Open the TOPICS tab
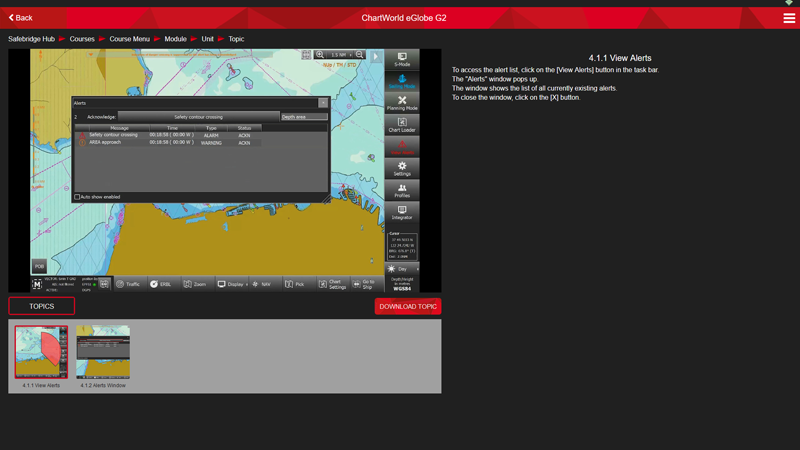 pyautogui.click(x=42, y=306)
